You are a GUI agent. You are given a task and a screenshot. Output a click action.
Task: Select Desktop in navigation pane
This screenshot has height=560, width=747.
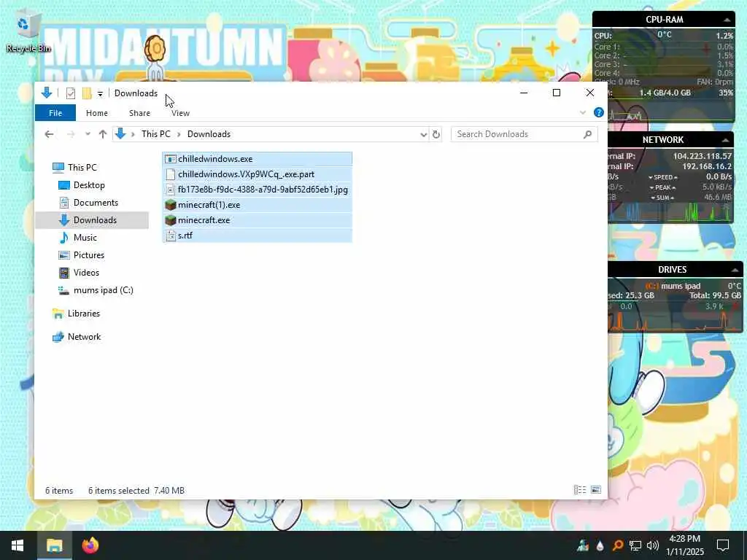click(89, 185)
